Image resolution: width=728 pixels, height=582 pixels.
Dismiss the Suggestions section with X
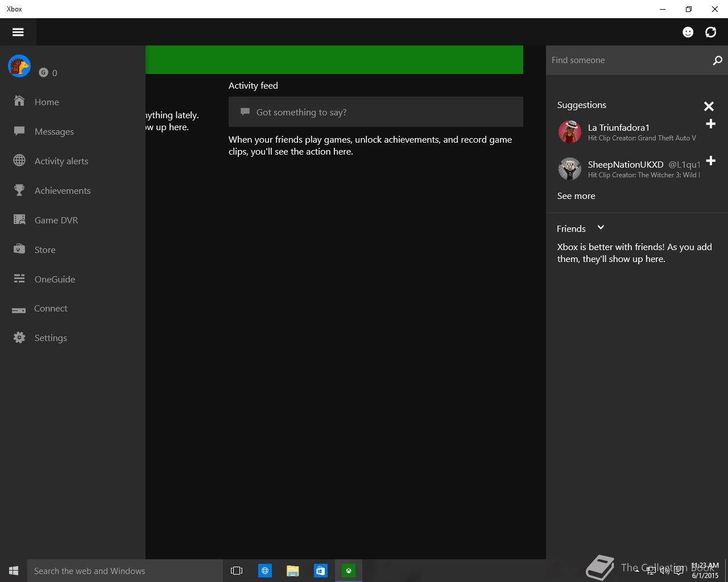[709, 106]
